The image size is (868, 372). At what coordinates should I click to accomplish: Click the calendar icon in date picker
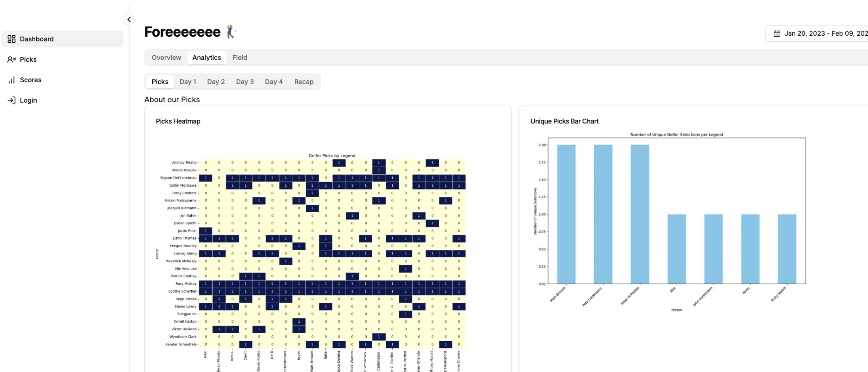point(777,33)
